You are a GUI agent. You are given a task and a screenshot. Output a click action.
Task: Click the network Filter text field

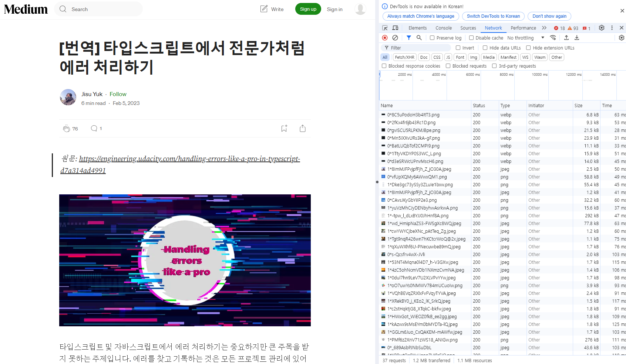click(x=416, y=48)
